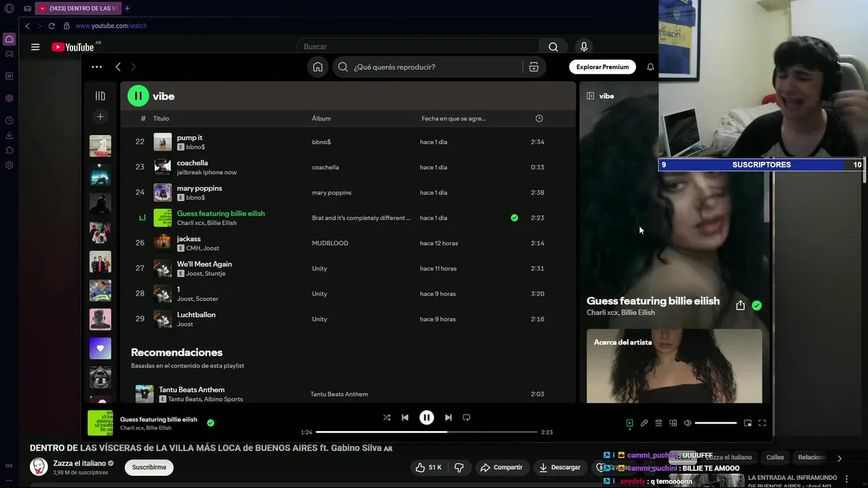Collapse the vibe now-playing panel

590,96
